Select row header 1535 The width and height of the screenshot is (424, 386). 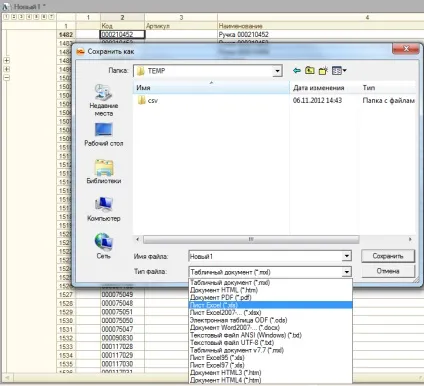[66, 364]
